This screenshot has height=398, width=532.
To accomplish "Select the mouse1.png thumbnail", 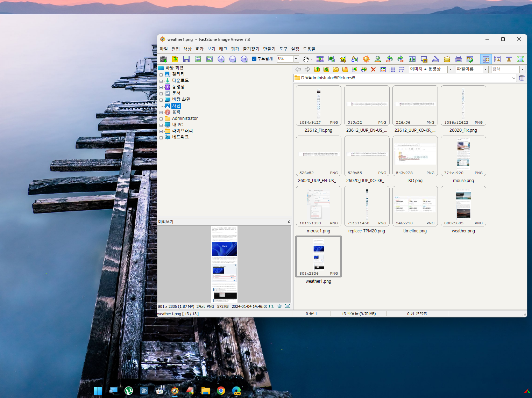I will point(318,206).
